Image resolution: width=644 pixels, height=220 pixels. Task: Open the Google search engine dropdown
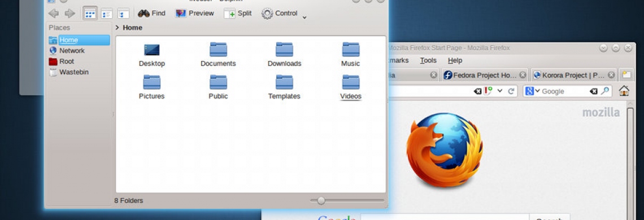[x=533, y=91]
